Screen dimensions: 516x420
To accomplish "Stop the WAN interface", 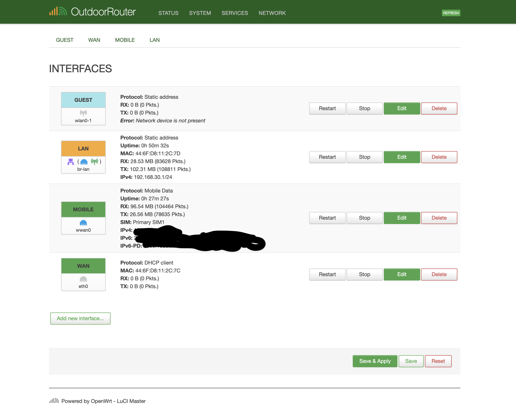I will pyautogui.click(x=364, y=274).
